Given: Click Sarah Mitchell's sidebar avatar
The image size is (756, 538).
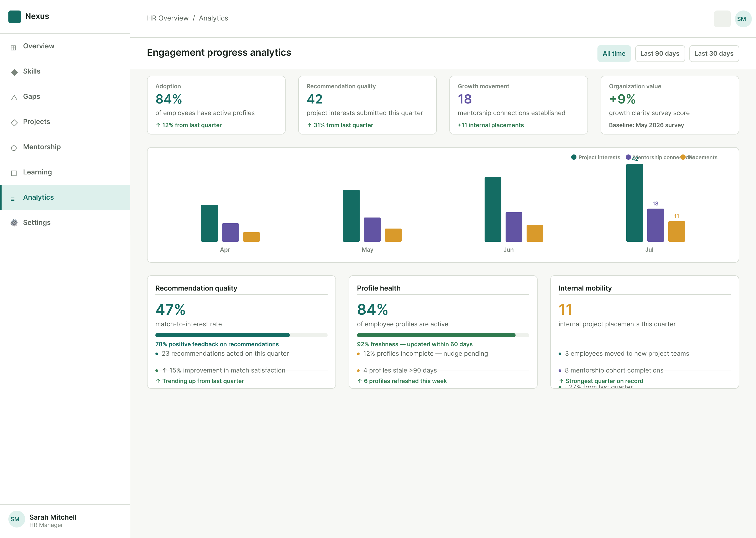Looking at the screenshot, I should (x=17, y=519).
